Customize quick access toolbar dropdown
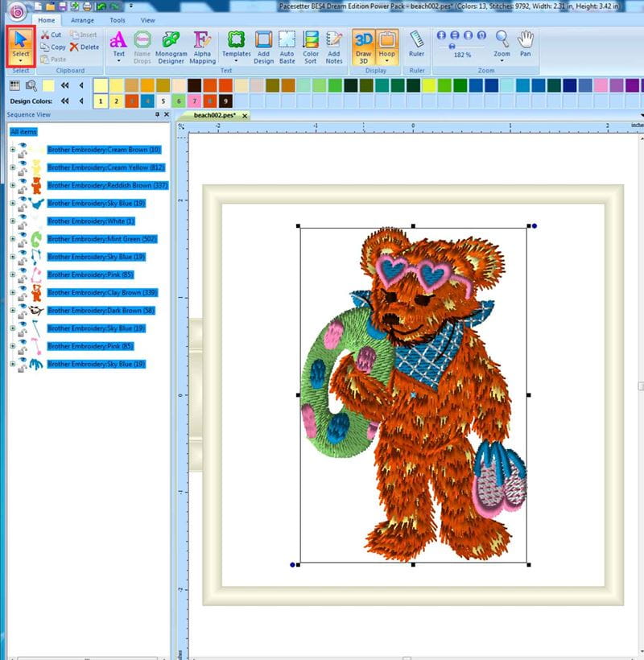 131,6
